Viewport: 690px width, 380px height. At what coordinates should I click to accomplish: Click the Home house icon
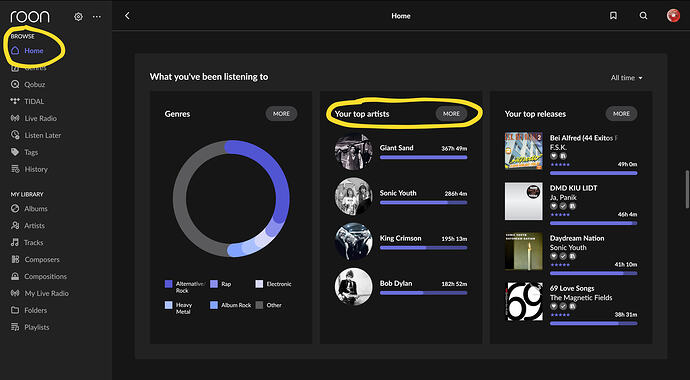(x=15, y=51)
